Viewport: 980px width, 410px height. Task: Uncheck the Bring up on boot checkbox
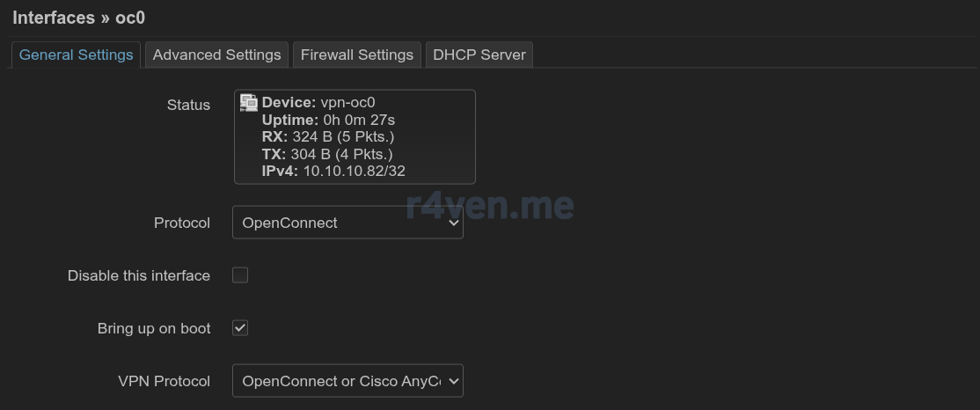[240, 327]
